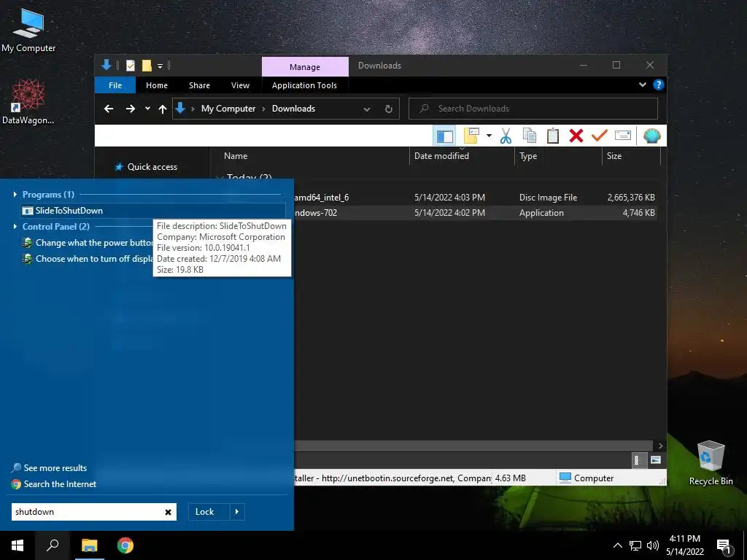Go up one folder level

(163, 109)
